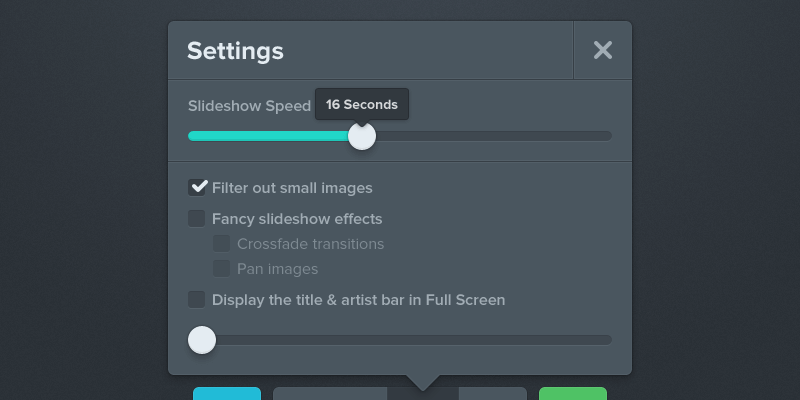Image resolution: width=800 pixels, height=400 pixels.
Task: Close the Settings panel with the X
Action: tap(602, 50)
